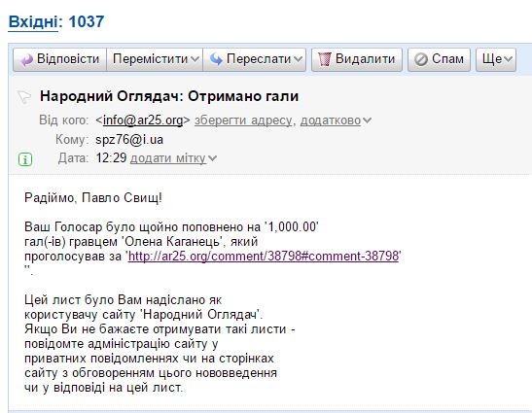Open the Вхідні inbox link

pos(33,22)
